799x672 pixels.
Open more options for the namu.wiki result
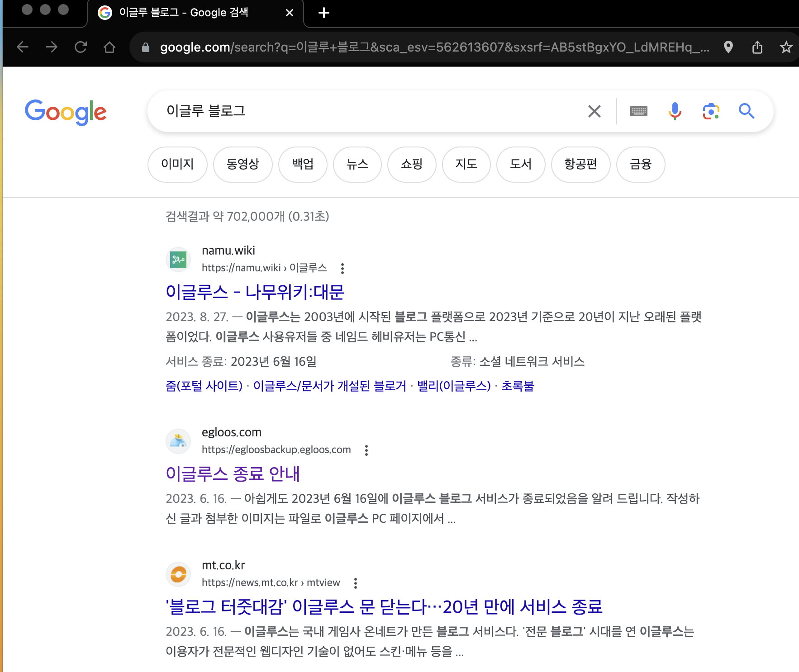[342, 269]
